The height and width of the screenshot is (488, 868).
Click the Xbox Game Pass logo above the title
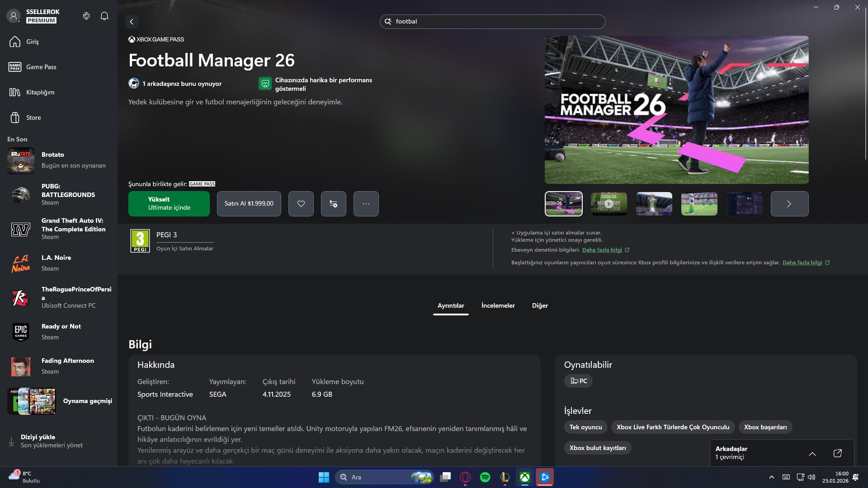156,39
